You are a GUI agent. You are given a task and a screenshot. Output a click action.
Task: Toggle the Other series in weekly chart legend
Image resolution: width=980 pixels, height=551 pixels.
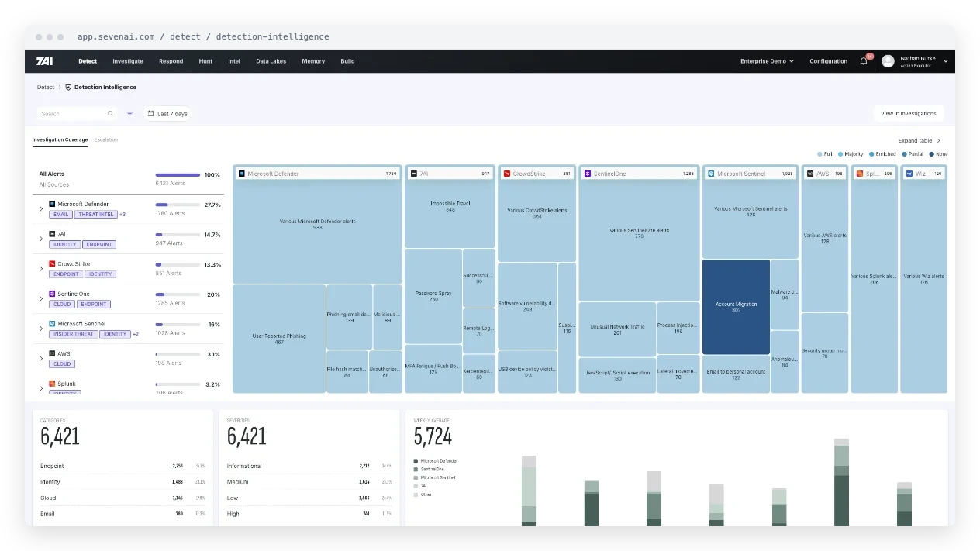pos(423,494)
